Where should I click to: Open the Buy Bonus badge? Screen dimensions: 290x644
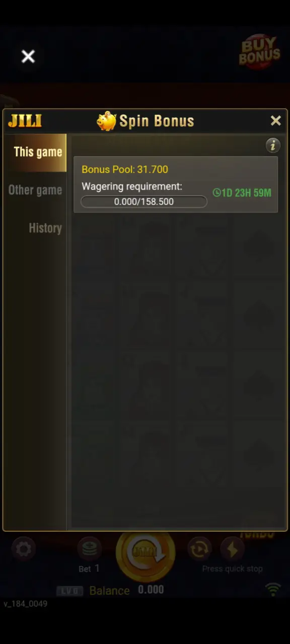coord(259,51)
